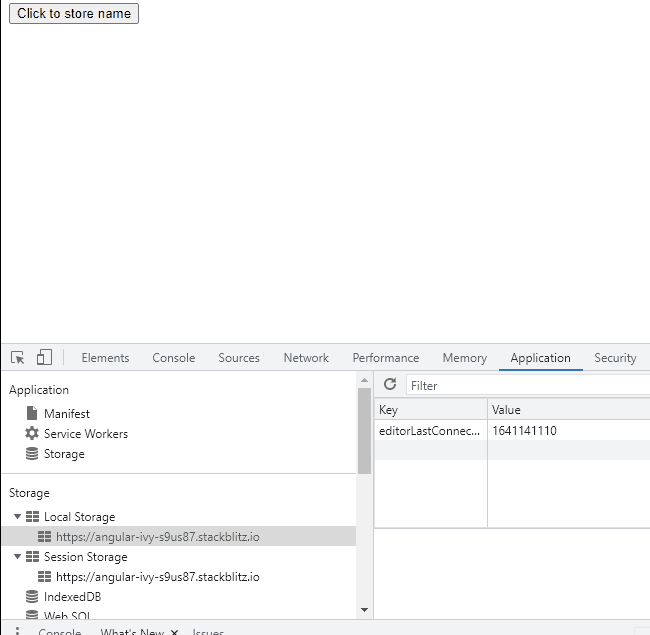Toggle the device toolbar icon
The height and width of the screenshot is (635, 650).
tap(44, 358)
